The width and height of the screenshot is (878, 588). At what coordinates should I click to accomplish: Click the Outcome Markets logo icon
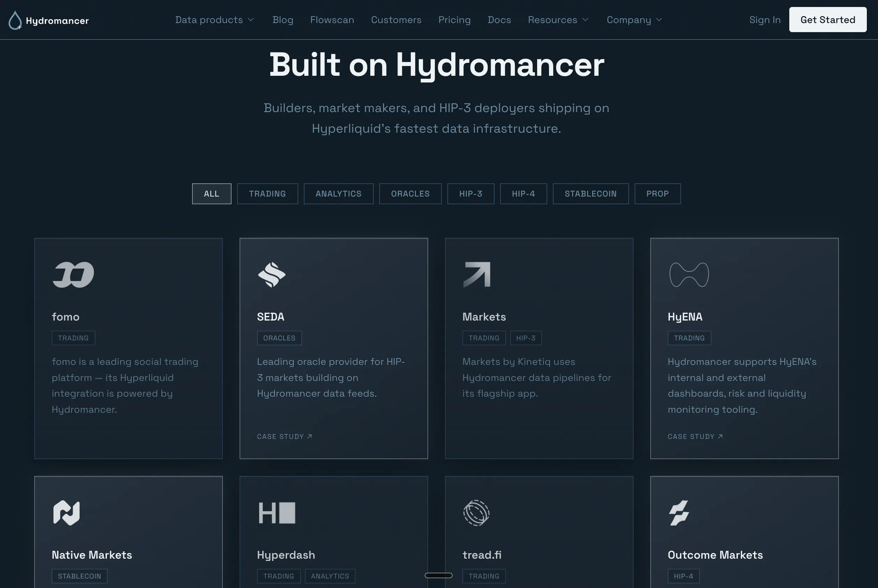(x=679, y=513)
